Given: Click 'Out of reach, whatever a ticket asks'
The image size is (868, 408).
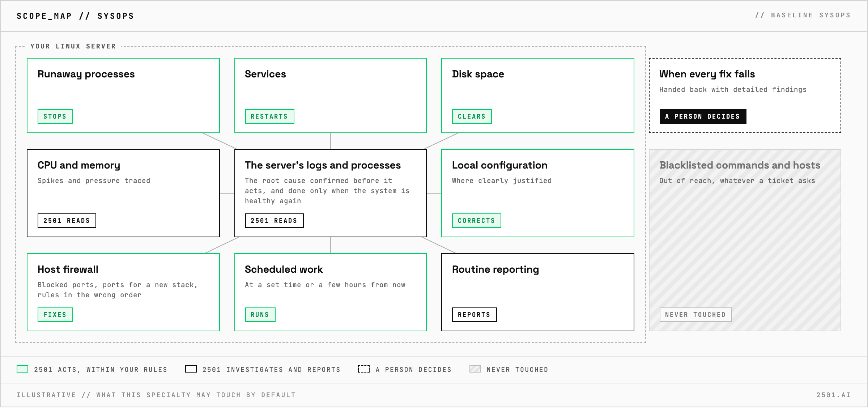Looking at the screenshot, I should pyautogui.click(x=737, y=181).
